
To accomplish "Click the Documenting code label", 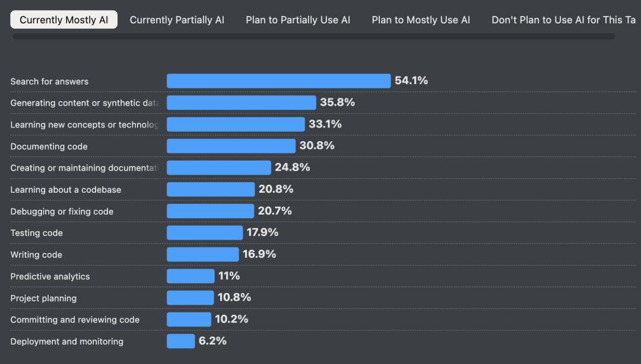I will 49,146.
